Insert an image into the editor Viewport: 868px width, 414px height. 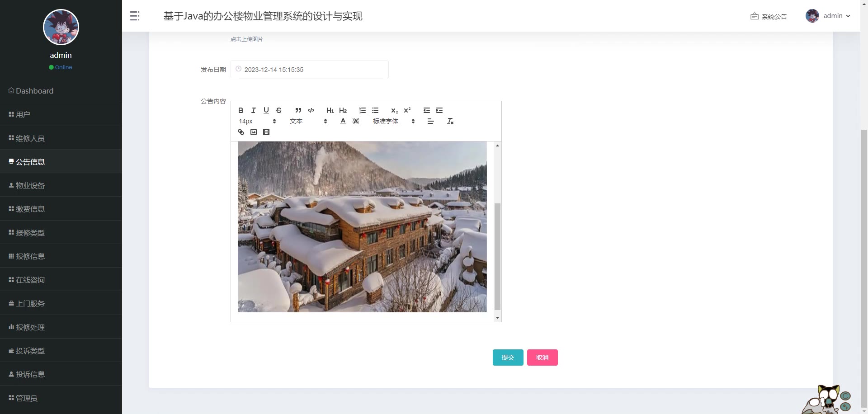coord(254,132)
